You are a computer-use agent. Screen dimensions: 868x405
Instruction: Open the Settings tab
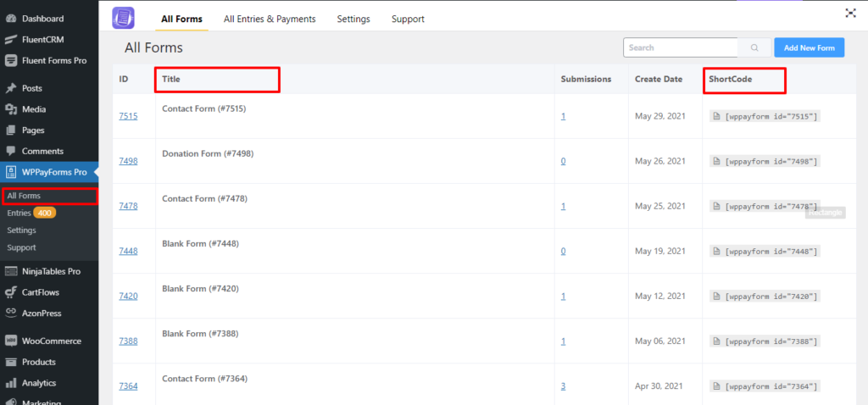coord(353,19)
